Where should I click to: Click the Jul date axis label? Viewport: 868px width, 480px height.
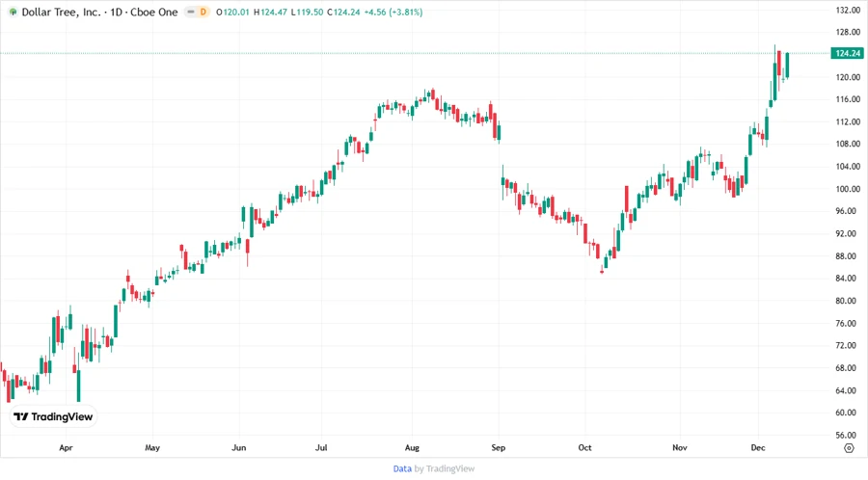[x=321, y=448]
